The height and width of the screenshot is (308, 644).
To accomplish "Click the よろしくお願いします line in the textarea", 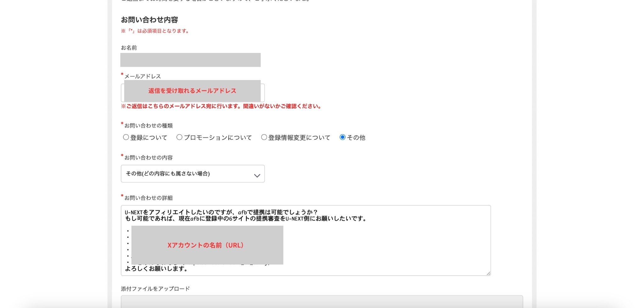I will pos(156,269).
